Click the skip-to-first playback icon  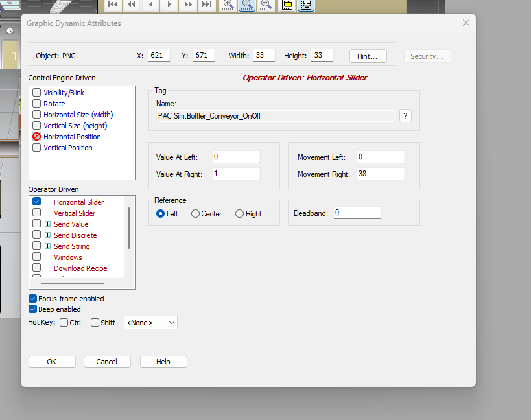coord(113,5)
